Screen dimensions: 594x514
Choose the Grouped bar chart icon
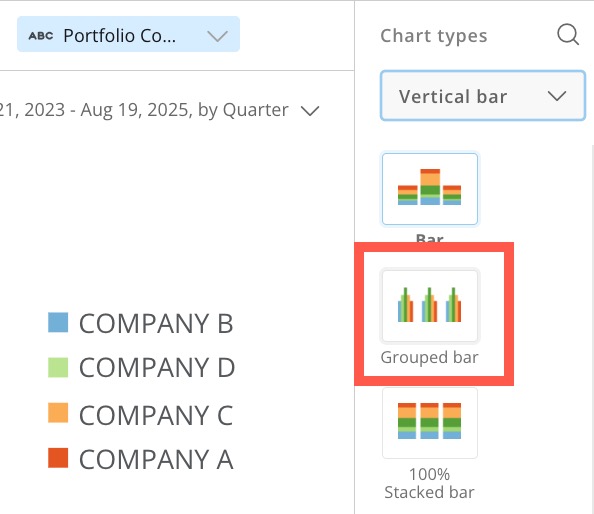[x=430, y=305]
